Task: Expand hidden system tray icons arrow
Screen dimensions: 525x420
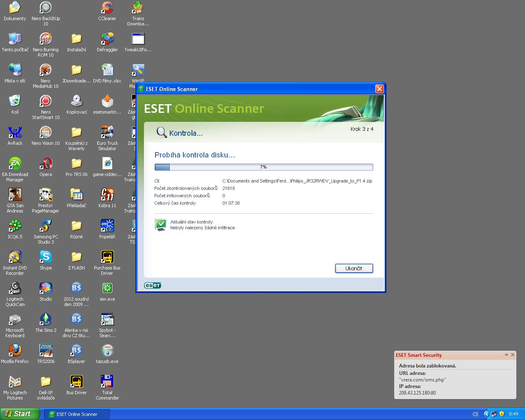Action: [486, 414]
